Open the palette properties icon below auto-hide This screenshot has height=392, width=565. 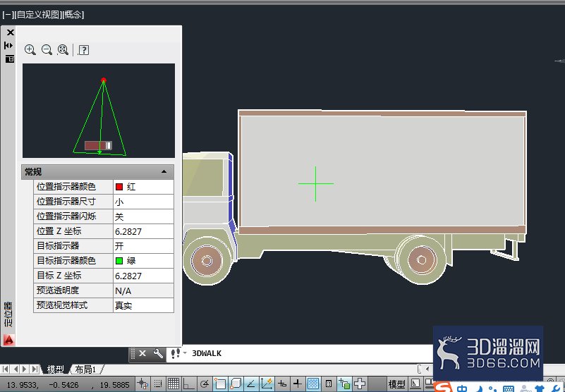[10, 59]
